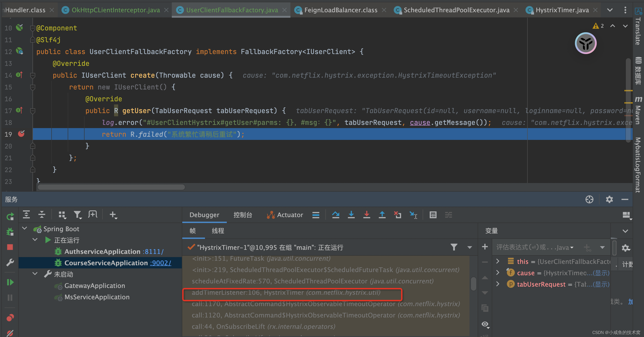The width and height of the screenshot is (644, 337).
Task: Click the warnings indicator showing 2
Action: point(598,26)
